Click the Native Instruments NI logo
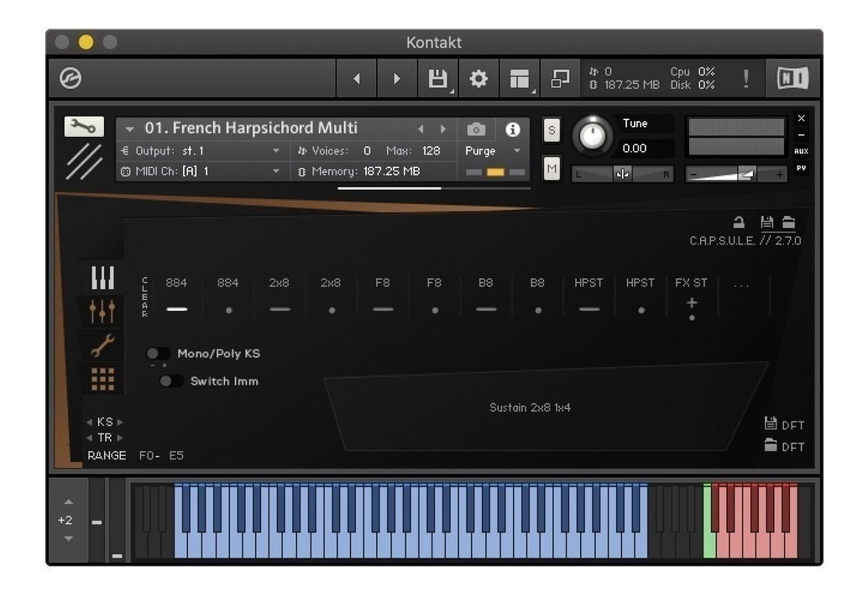The image size is (868, 598). [x=792, y=78]
